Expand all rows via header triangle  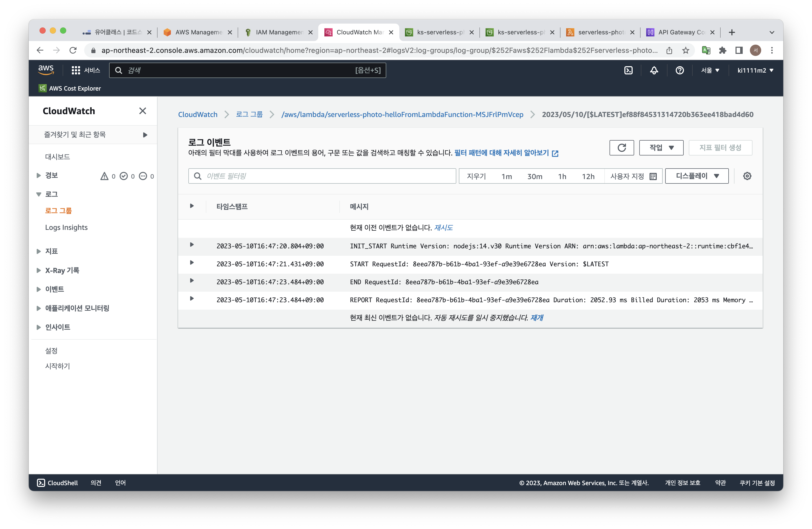pyautogui.click(x=192, y=206)
